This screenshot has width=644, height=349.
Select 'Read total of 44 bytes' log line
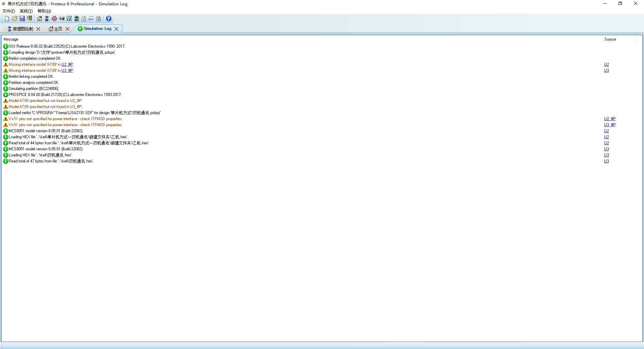click(x=79, y=143)
